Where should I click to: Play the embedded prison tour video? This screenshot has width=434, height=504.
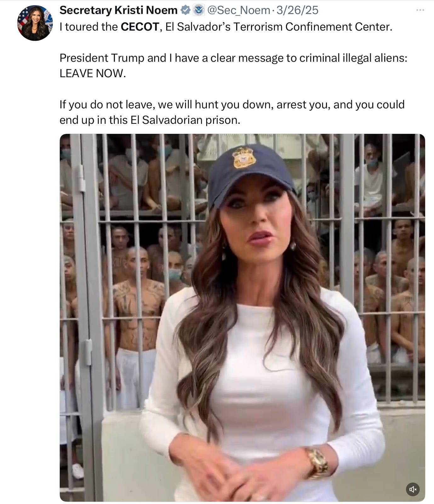click(x=242, y=318)
